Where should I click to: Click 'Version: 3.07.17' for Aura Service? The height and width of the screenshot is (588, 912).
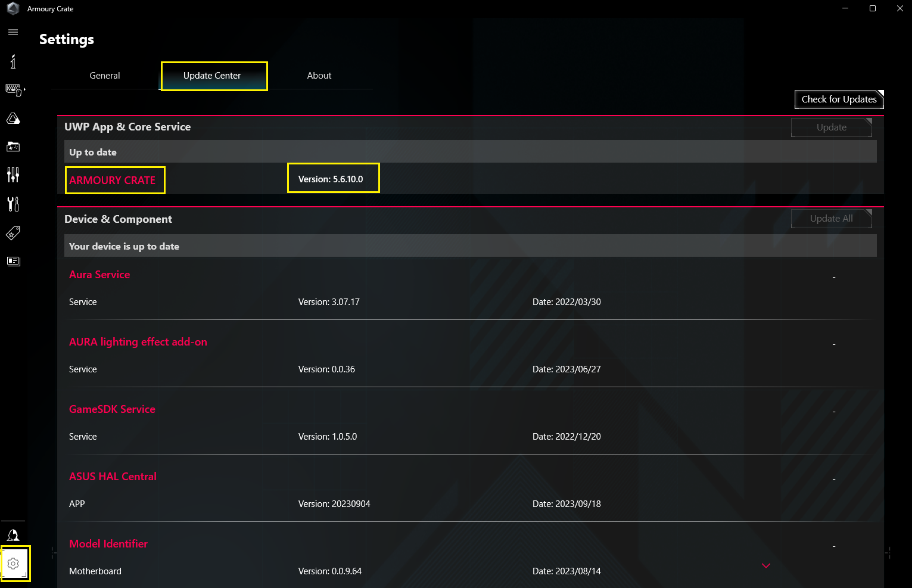point(329,302)
